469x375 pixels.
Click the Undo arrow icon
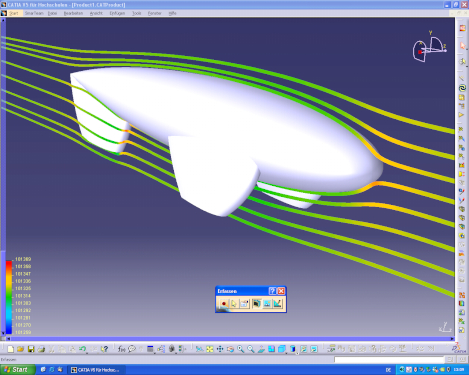tap(83, 349)
